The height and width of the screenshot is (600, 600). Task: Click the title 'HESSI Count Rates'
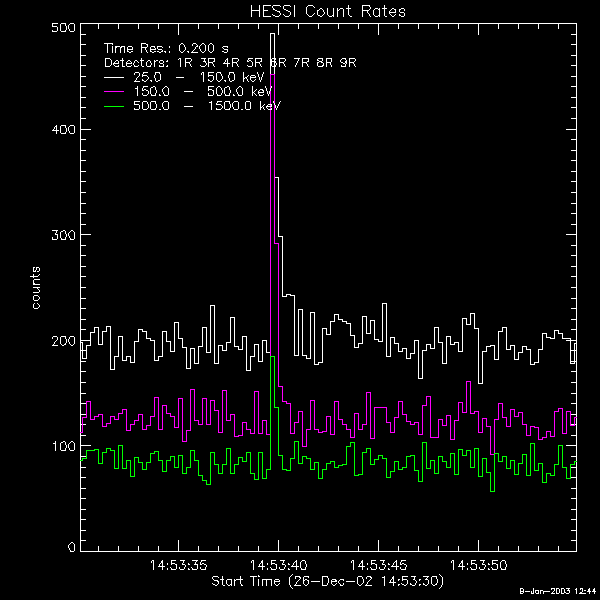pos(328,11)
